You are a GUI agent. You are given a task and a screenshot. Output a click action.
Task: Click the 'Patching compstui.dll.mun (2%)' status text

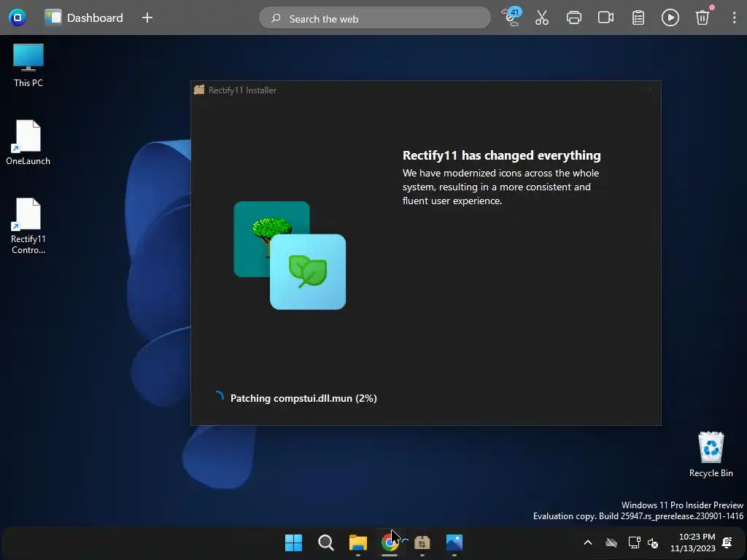303,398
